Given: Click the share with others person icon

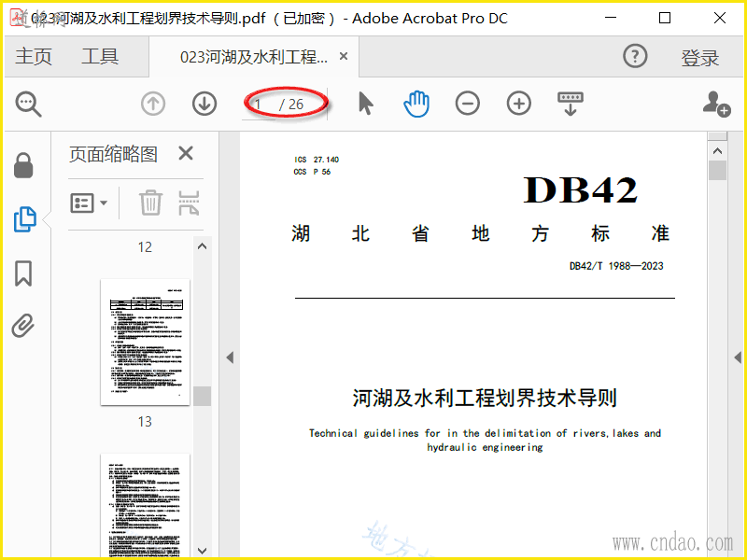Looking at the screenshot, I should tap(716, 104).
